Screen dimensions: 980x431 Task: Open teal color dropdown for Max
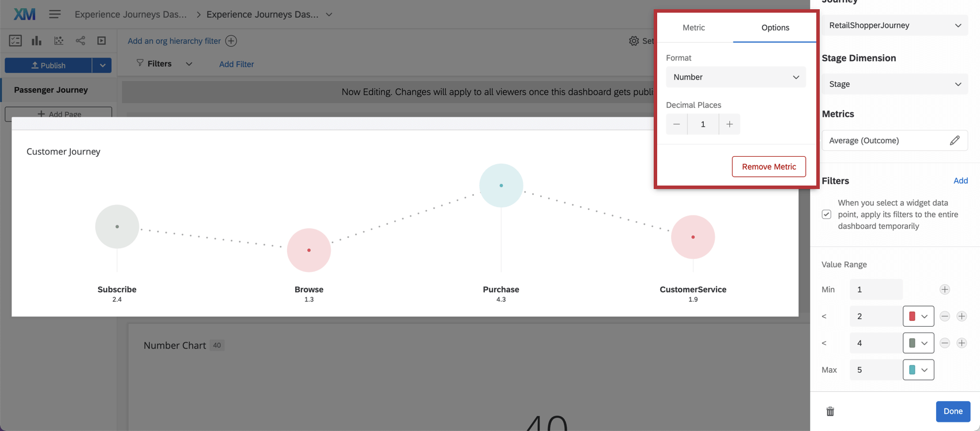[x=918, y=370]
